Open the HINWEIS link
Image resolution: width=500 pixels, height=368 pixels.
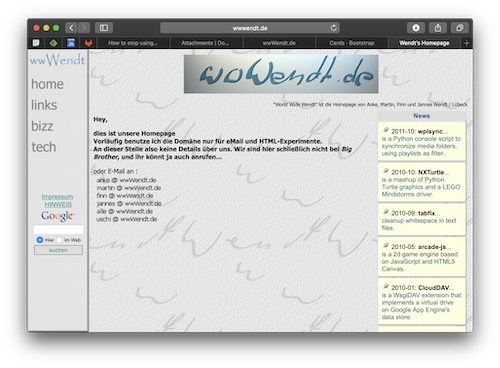click(x=58, y=204)
